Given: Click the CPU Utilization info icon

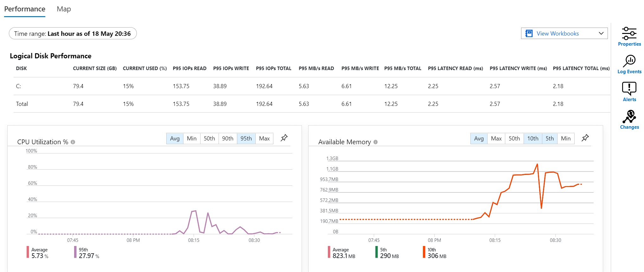Looking at the screenshot, I should tap(73, 142).
